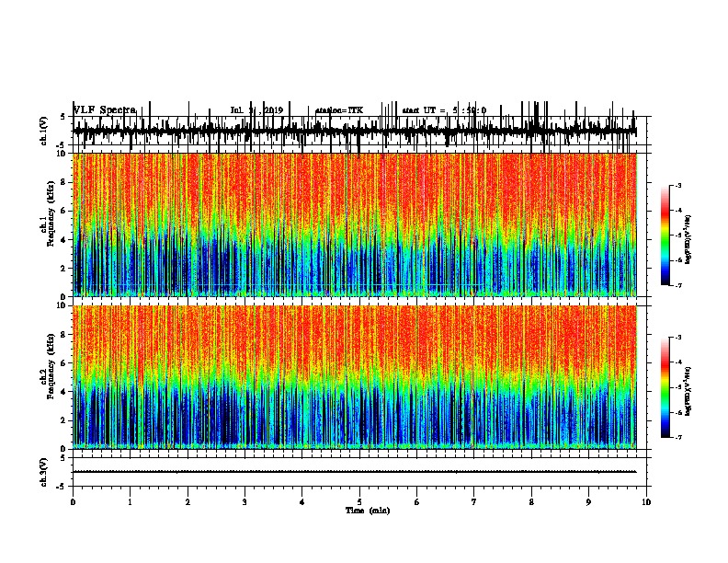Viewport: 728px width, 563px height.
Task: Click the "-3" label on ch.2 colorbar
Action: coord(677,338)
